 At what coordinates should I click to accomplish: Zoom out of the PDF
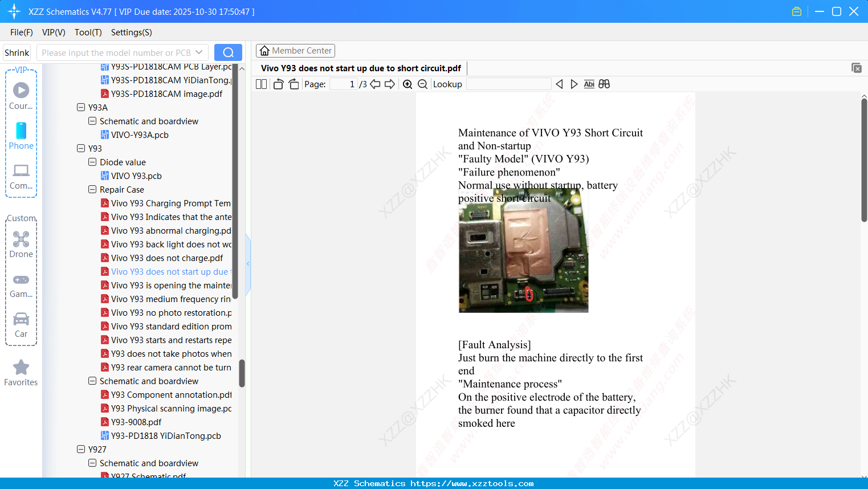[422, 84]
